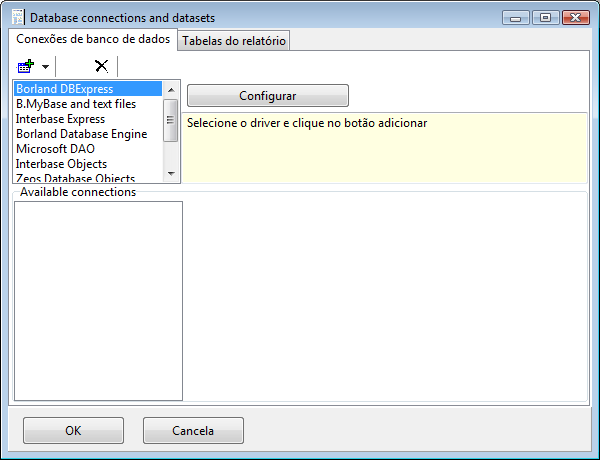This screenshot has width=600, height=460.
Task: Click the Cancela button
Action: tap(193, 431)
